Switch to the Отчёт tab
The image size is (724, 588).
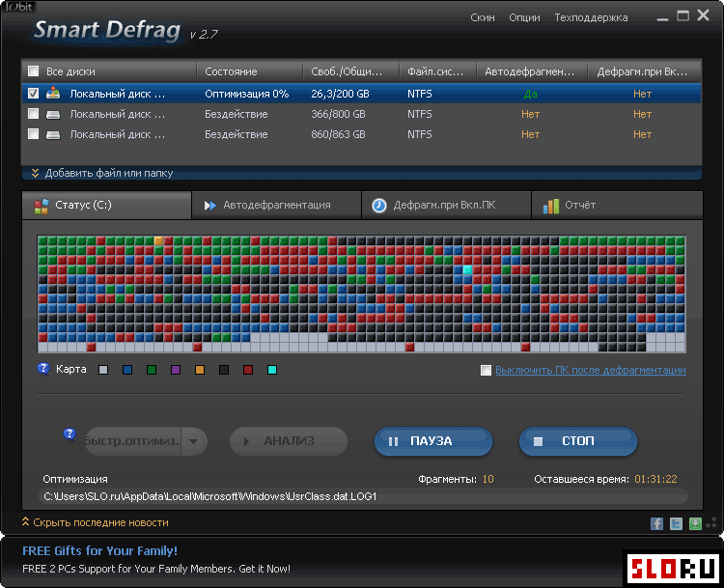click(x=617, y=205)
